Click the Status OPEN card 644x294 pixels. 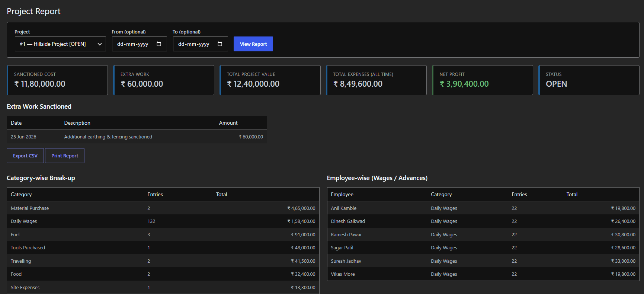(x=589, y=80)
